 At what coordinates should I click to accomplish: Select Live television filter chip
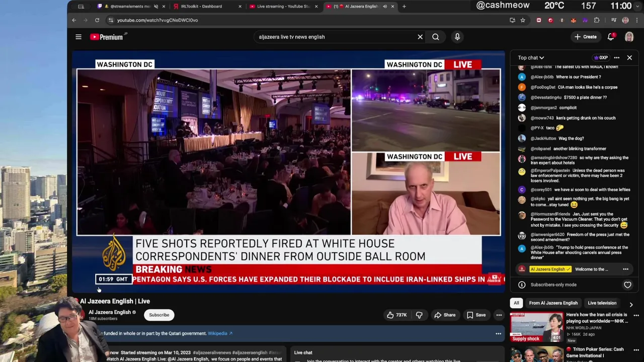pyautogui.click(x=602, y=303)
